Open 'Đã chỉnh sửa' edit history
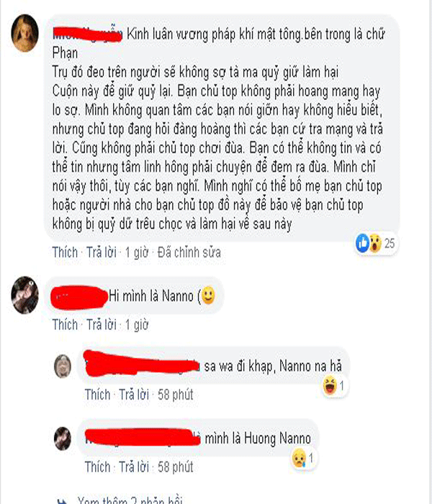The image size is (432, 504). click(x=189, y=252)
